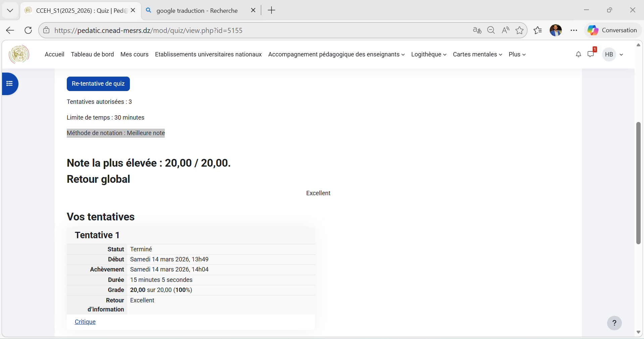Open the browser profile avatar
The image size is (644, 339).
556,30
